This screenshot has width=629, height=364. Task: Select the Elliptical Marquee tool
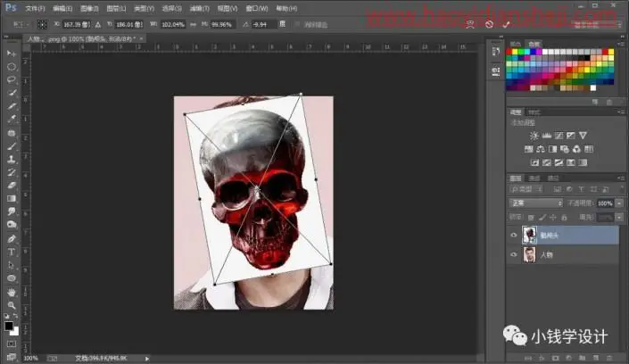pyautogui.click(x=12, y=67)
